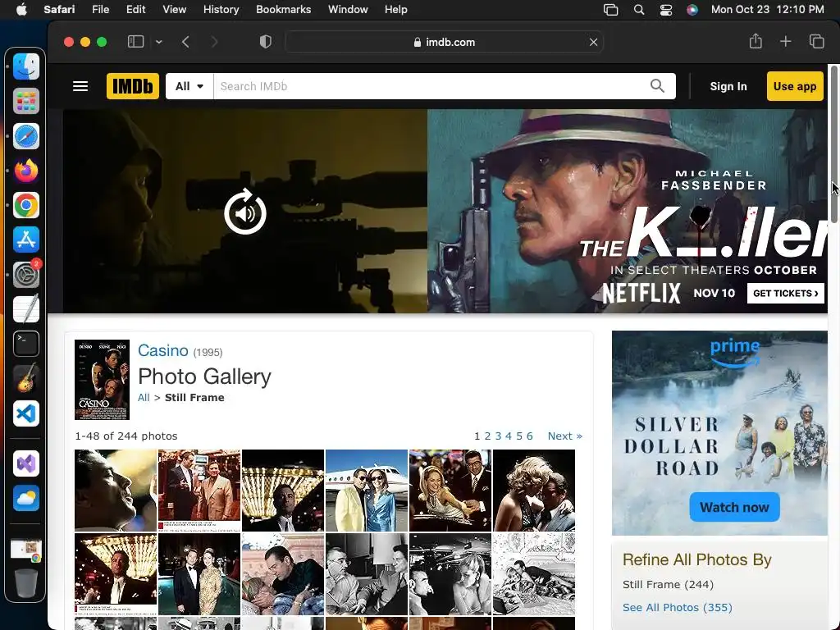
Task: Open Siri from the menu bar
Action: [x=692, y=10]
